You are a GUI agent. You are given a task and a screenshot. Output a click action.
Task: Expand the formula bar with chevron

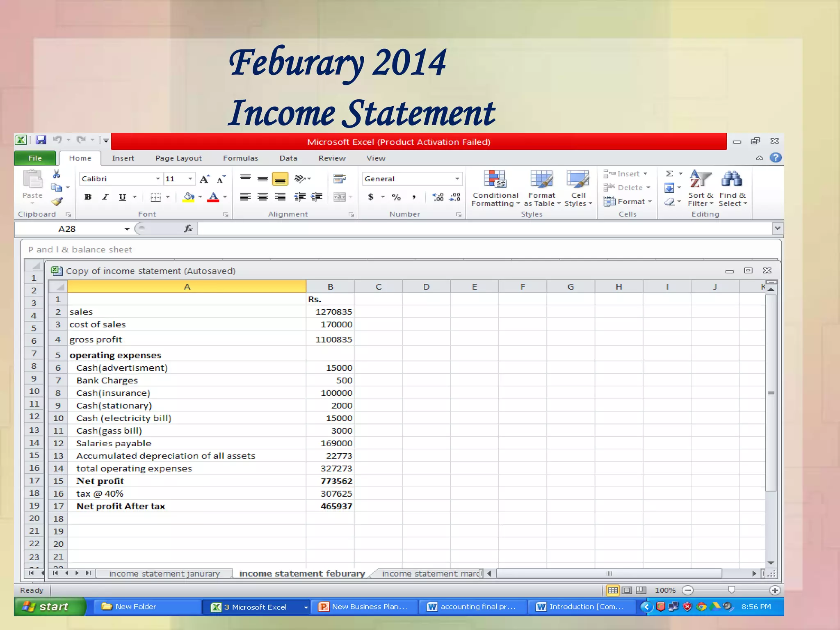777,228
